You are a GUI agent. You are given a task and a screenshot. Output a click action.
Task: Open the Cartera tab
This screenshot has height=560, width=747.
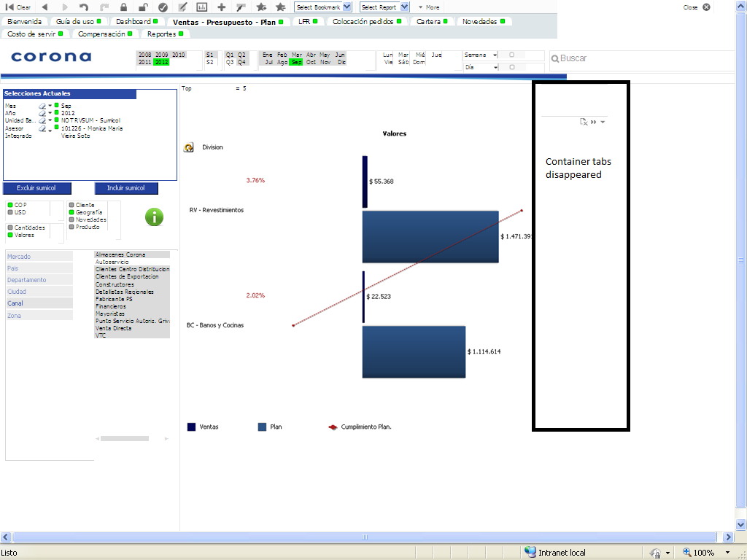point(432,21)
